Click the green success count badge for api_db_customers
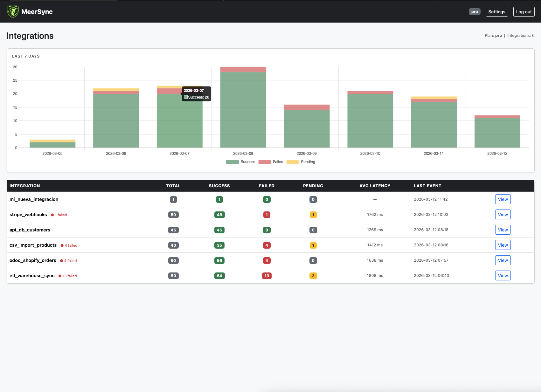This screenshot has width=541, height=392. point(219,230)
